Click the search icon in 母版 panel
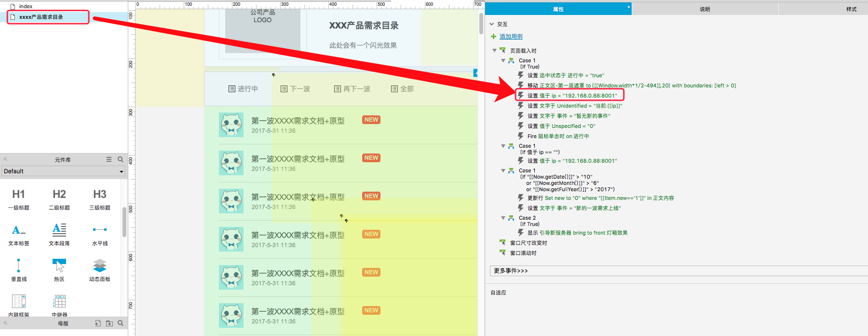The height and width of the screenshot is (336, 868). point(121,323)
